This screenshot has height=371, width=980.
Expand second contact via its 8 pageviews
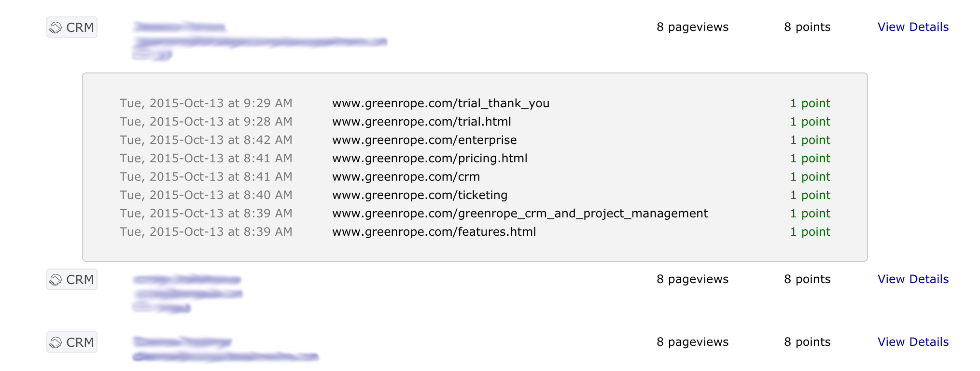692,279
